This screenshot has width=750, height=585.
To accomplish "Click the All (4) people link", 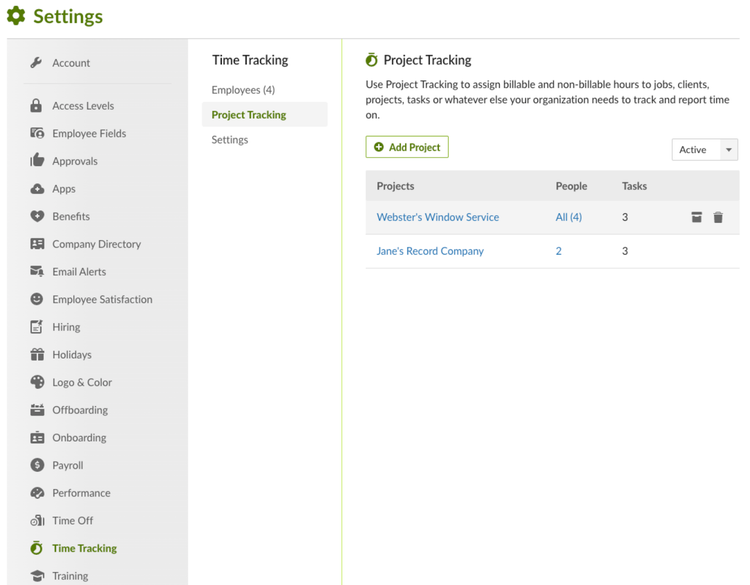I will (x=569, y=217).
